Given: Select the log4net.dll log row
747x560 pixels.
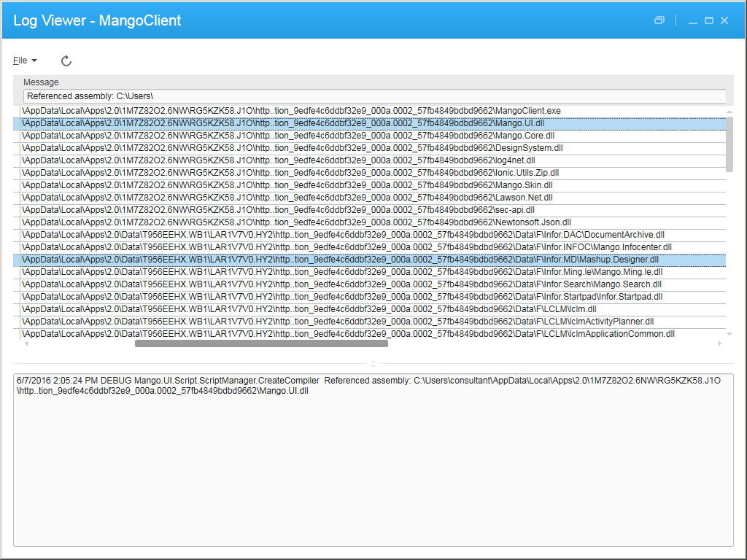Looking at the screenshot, I should (292, 160).
